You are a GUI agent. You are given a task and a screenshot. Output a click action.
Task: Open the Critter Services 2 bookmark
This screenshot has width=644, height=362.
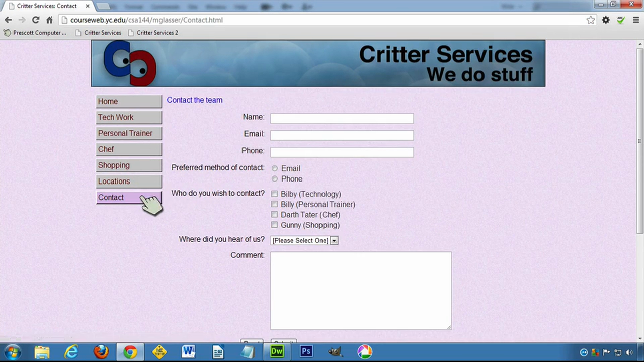tap(157, 33)
